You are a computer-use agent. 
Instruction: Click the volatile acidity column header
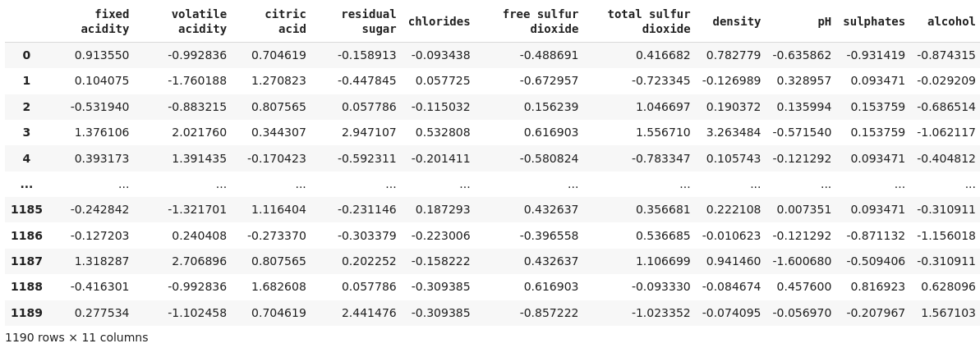(x=199, y=21)
